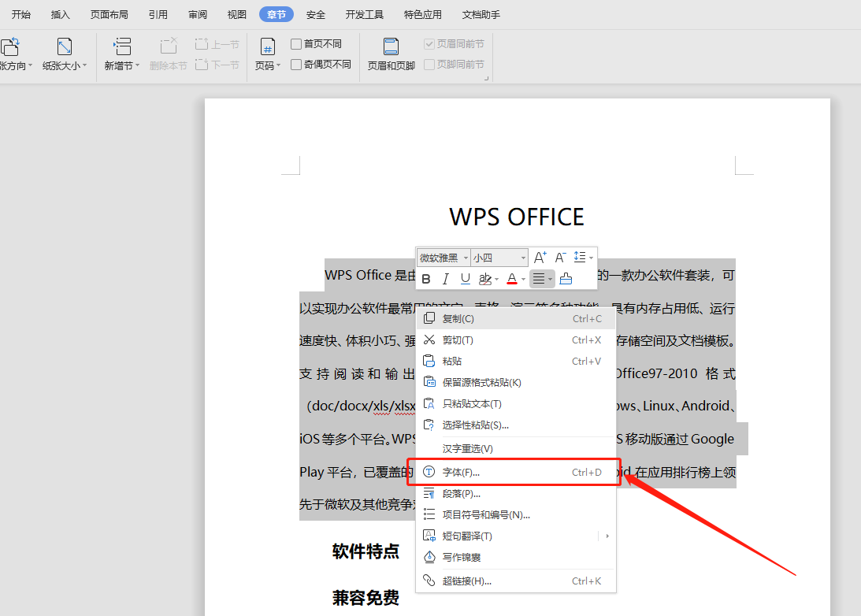Switch to the 插入 ribbon tab

click(x=60, y=14)
